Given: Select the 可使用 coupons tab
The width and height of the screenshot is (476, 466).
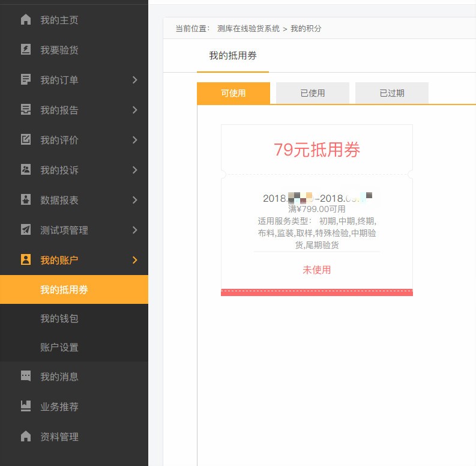Looking at the screenshot, I should tap(233, 93).
